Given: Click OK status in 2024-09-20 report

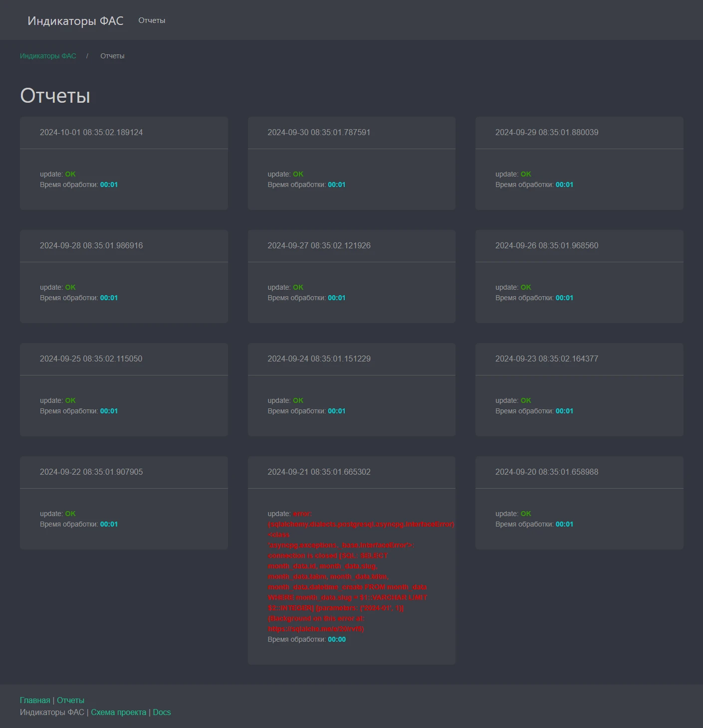Looking at the screenshot, I should (x=526, y=514).
